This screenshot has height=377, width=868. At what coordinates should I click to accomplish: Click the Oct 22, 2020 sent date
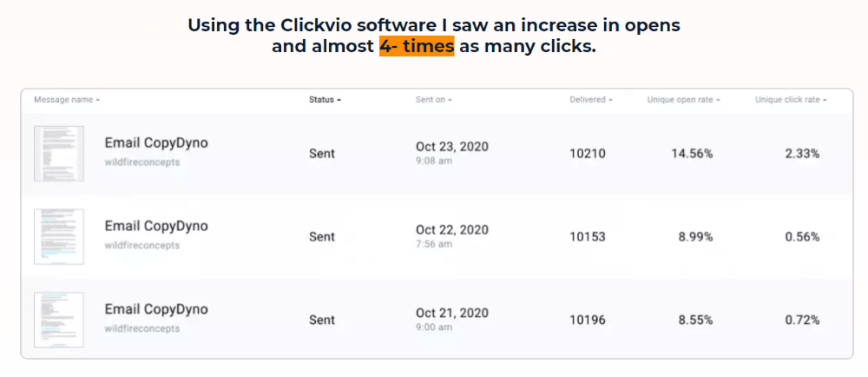coord(452,229)
